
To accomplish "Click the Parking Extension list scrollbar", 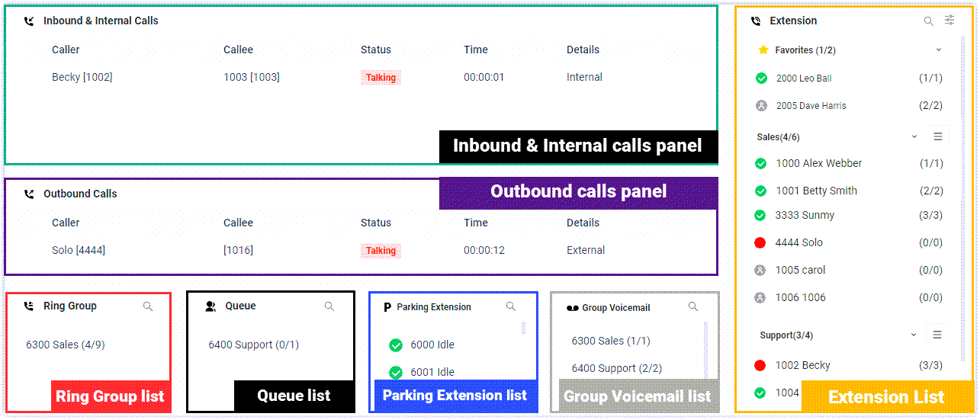I will click(x=523, y=329).
